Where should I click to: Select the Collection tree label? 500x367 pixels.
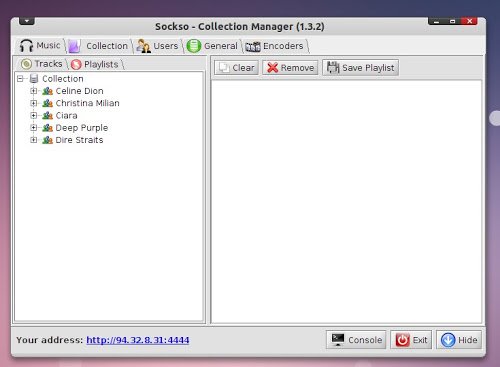pos(63,79)
